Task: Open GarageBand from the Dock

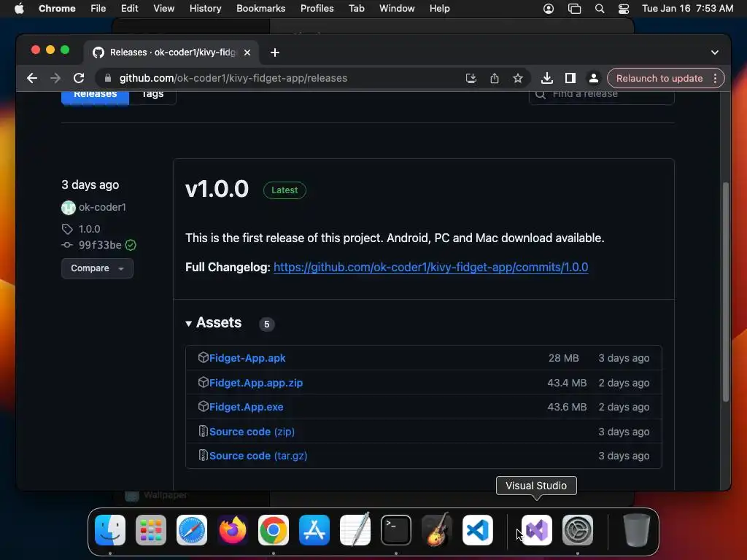Action: 436,530
